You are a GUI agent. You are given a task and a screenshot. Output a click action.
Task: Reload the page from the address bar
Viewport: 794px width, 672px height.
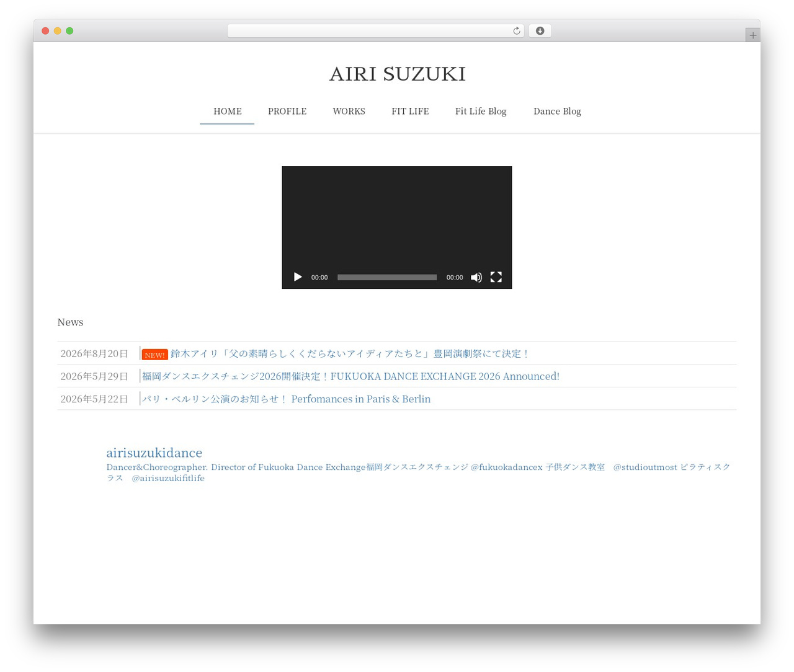(x=517, y=31)
